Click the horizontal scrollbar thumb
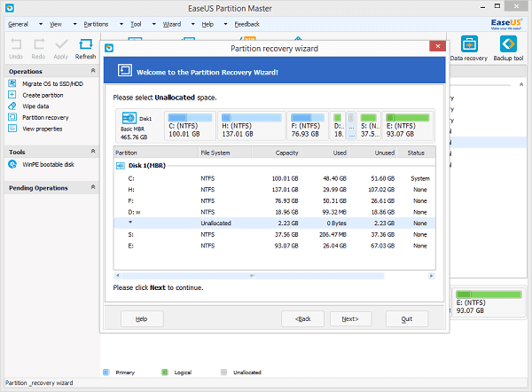Image resolution: width=532 pixels, height=392 pixels. point(253,276)
